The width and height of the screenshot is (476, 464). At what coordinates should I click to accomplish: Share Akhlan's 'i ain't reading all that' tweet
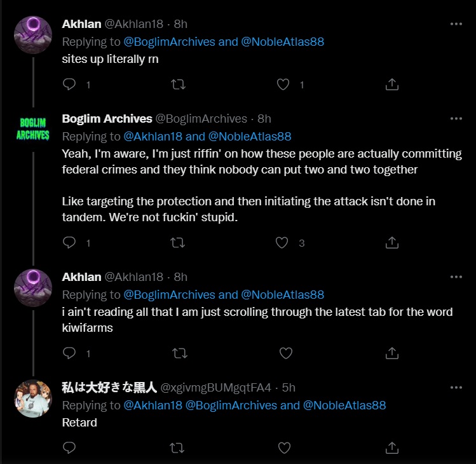[392, 352]
